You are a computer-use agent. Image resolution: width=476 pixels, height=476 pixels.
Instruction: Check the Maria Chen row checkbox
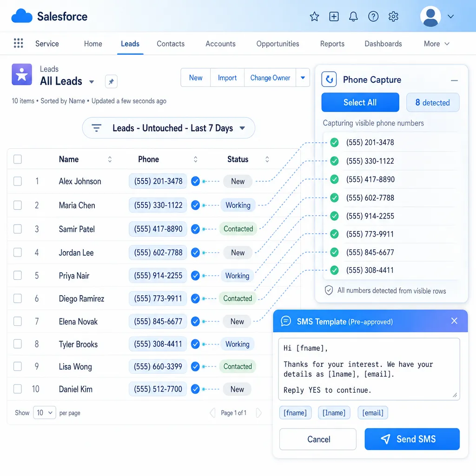coord(18,205)
